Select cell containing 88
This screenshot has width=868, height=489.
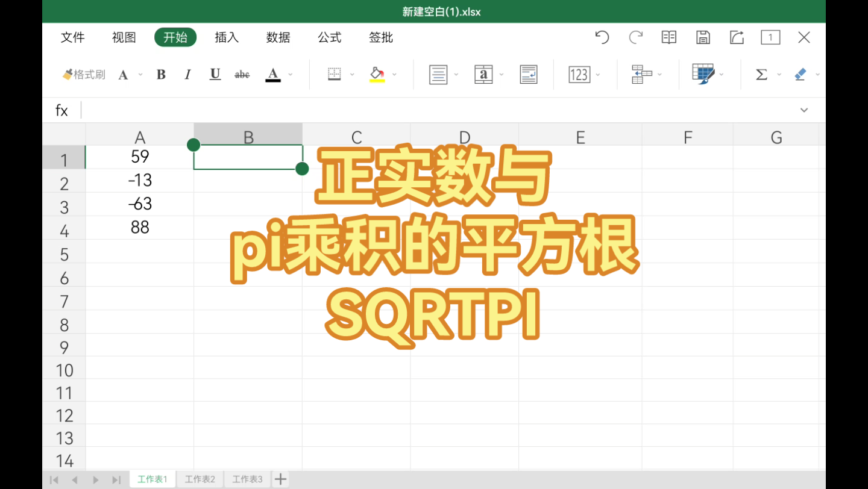click(x=140, y=228)
